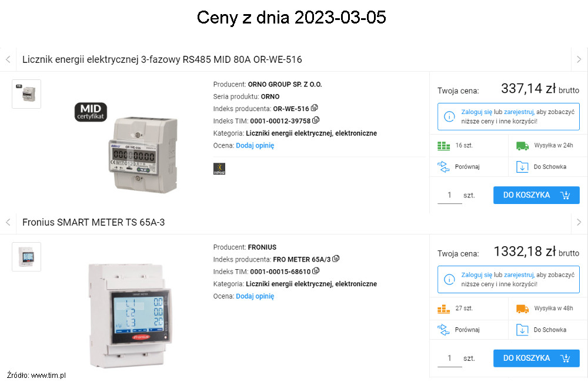
Task: Click the quantity field for the ORNO meter
Action: [x=450, y=195]
